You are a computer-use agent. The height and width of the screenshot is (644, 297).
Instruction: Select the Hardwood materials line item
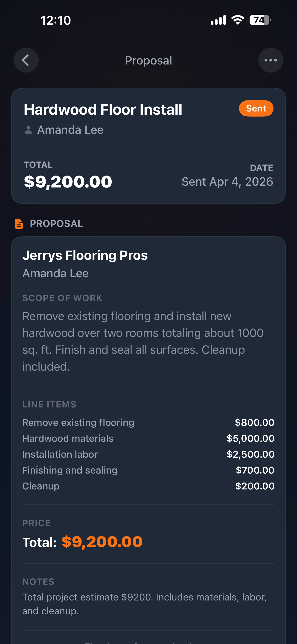pos(68,439)
